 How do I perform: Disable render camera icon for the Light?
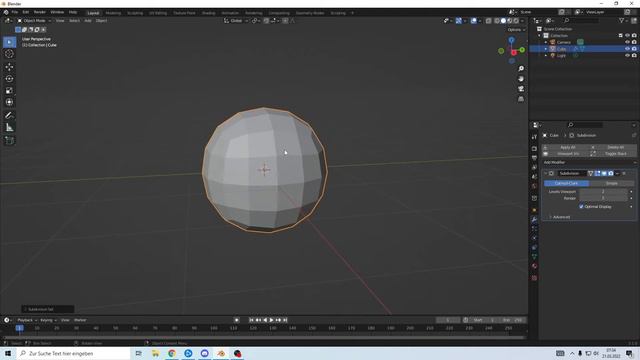(x=634, y=55)
